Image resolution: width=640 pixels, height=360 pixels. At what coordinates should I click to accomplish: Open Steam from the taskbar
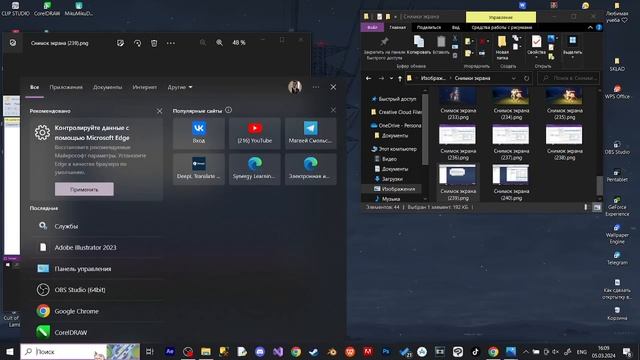click(x=313, y=351)
